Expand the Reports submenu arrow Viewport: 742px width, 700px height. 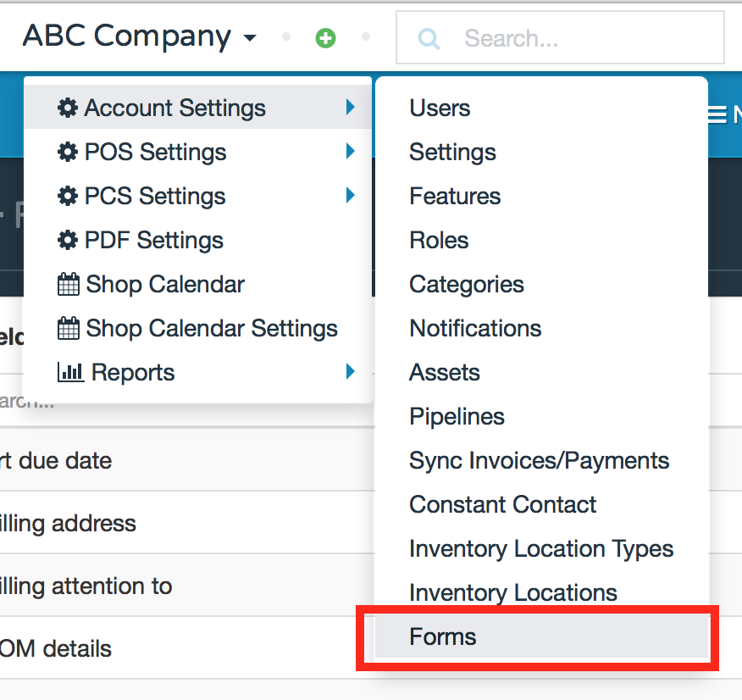click(x=351, y=371)
